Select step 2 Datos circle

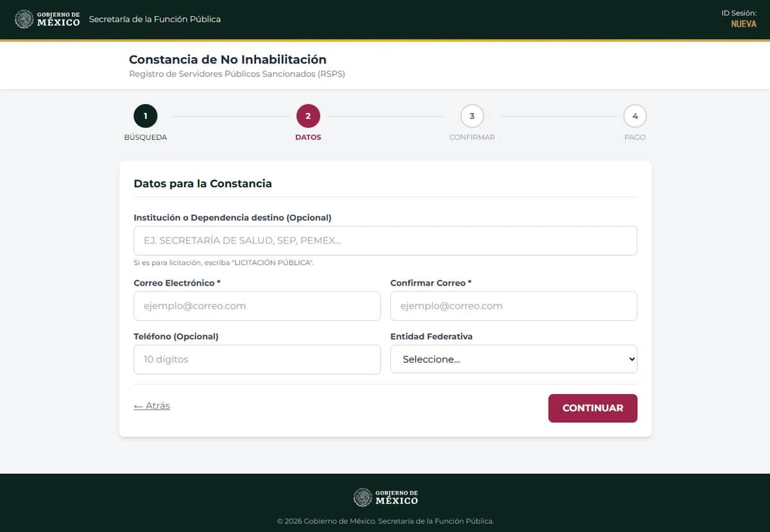[308, 116]
